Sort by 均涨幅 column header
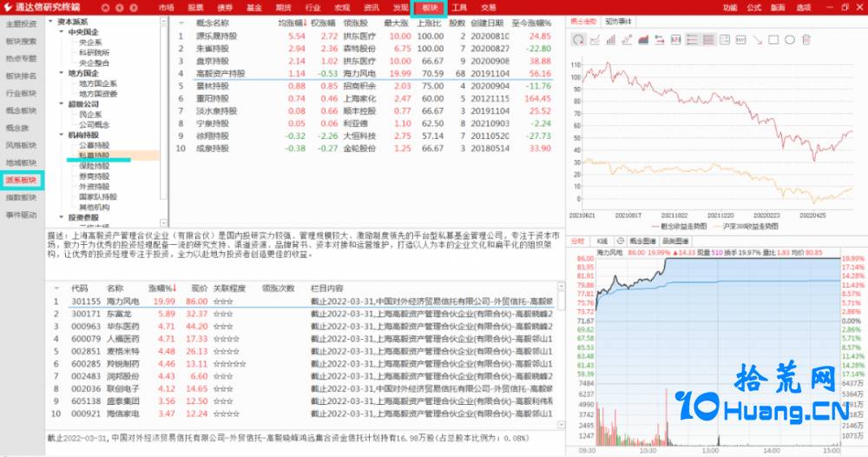This screenshot has width=868, height=457. coord(291,23)
